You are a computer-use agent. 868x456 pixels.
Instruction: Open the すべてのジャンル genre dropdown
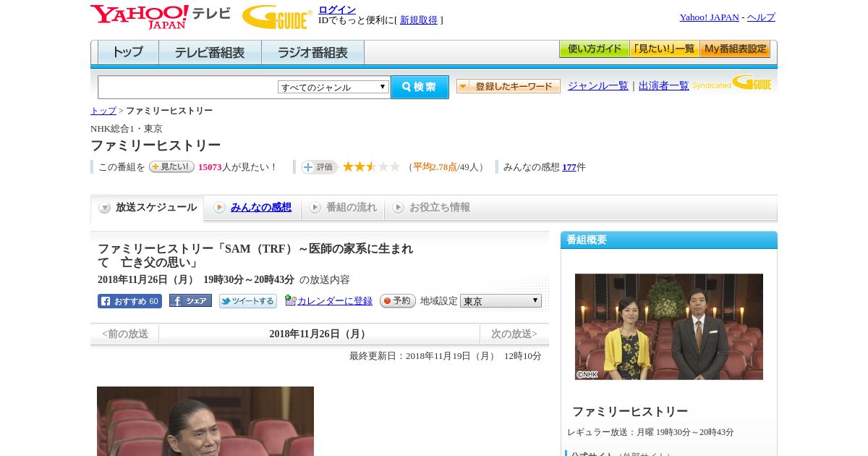click(333, 87)
